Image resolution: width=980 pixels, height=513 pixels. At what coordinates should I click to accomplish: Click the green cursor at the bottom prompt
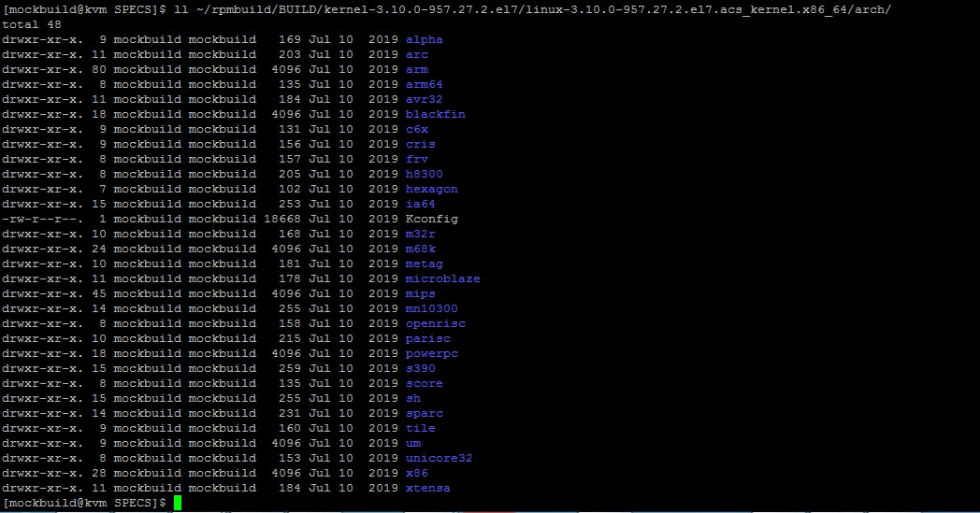click(x=178, y=504)
